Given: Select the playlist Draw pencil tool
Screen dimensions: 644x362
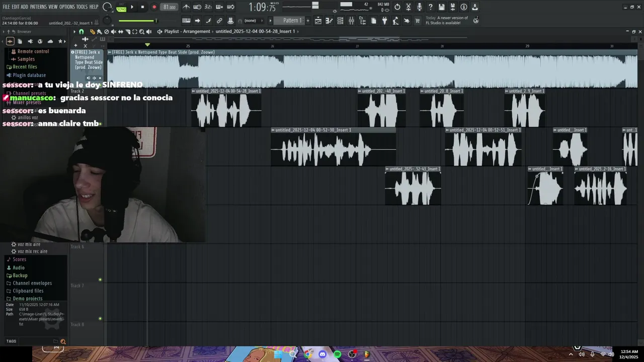Looking at the screenshot, I should 92,32.
